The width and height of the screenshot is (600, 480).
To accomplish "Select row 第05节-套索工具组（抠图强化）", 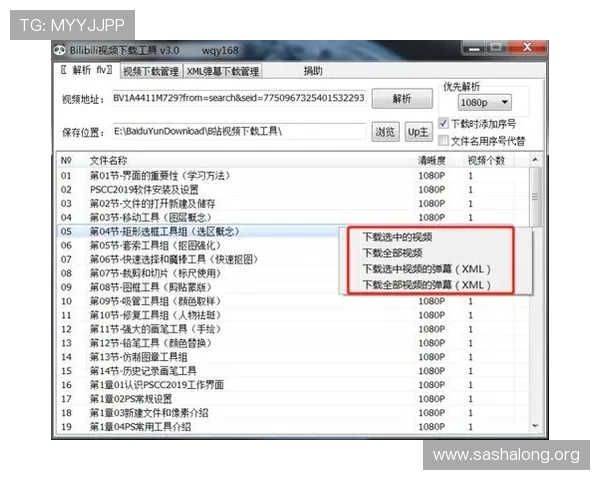I will coord(198,245).
